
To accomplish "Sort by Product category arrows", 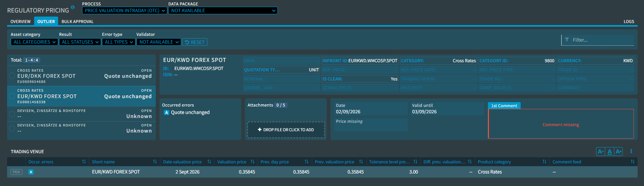I will [544, 162].
